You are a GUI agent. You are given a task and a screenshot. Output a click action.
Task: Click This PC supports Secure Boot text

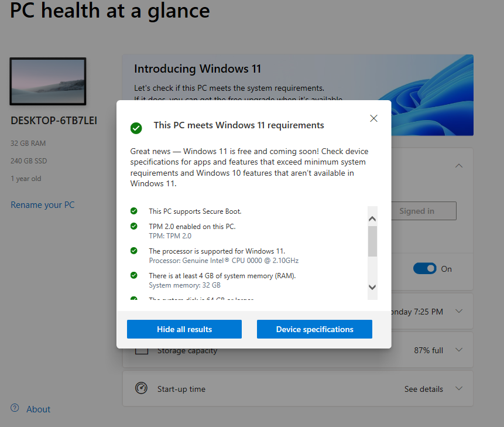point(195,211)
